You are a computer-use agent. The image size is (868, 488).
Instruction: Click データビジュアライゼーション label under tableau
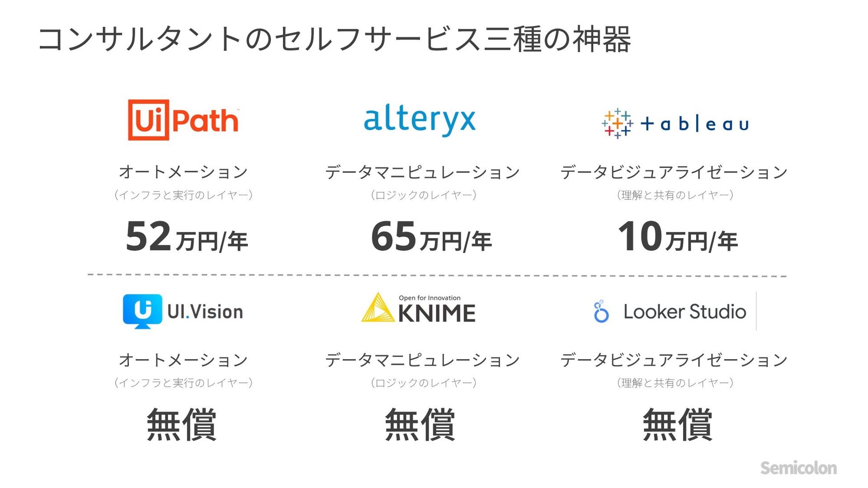click(x=674, y=172)
